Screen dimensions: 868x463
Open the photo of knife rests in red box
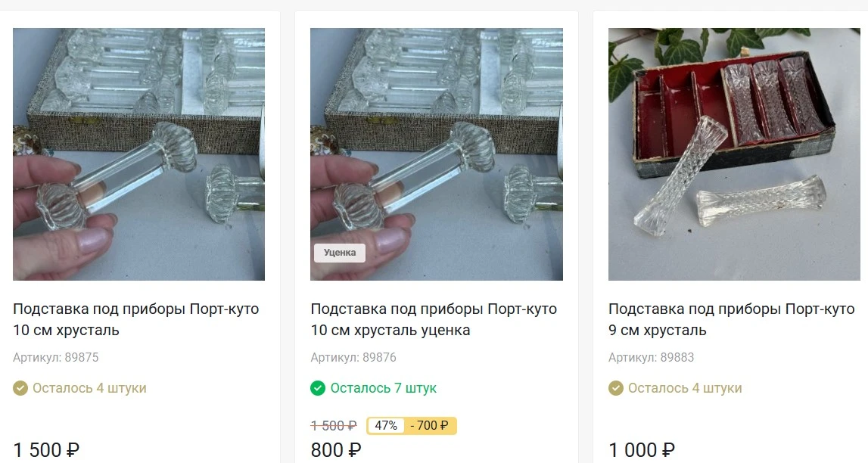[x=734, y=154]
